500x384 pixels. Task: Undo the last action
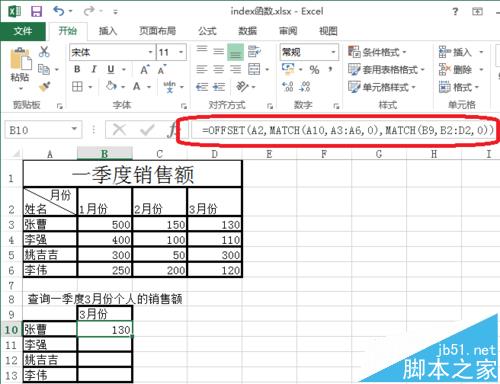click(59, 11)
